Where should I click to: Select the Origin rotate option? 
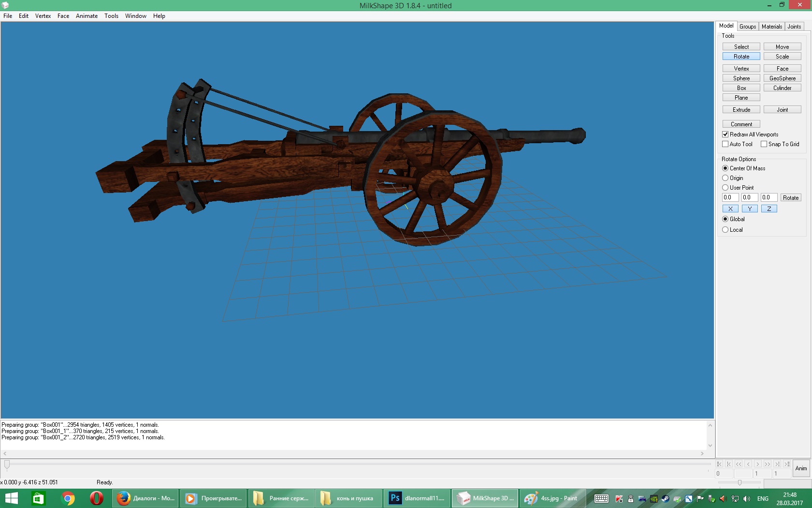(x=725, y=178)
